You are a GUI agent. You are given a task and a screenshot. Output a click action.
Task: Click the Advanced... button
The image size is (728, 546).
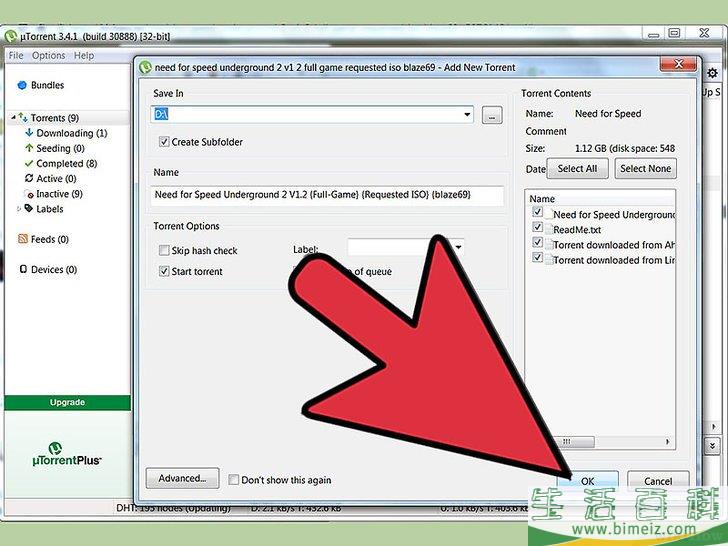click(182, 478)
